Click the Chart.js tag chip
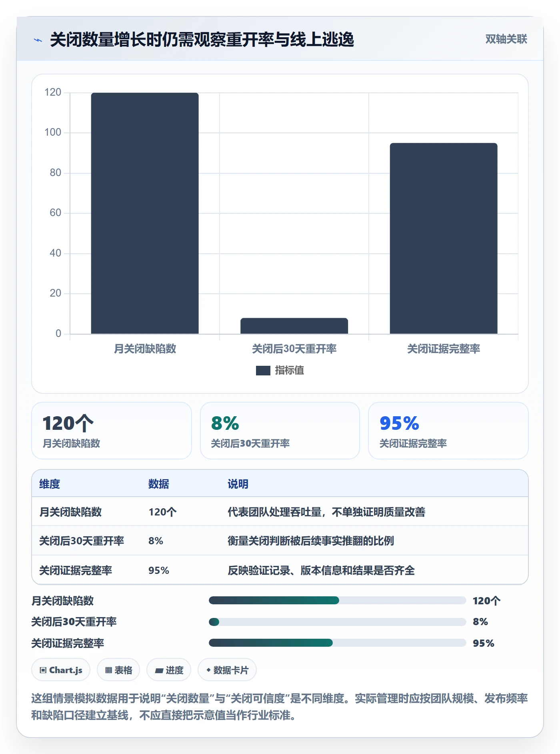 click(x=61, y=670)
